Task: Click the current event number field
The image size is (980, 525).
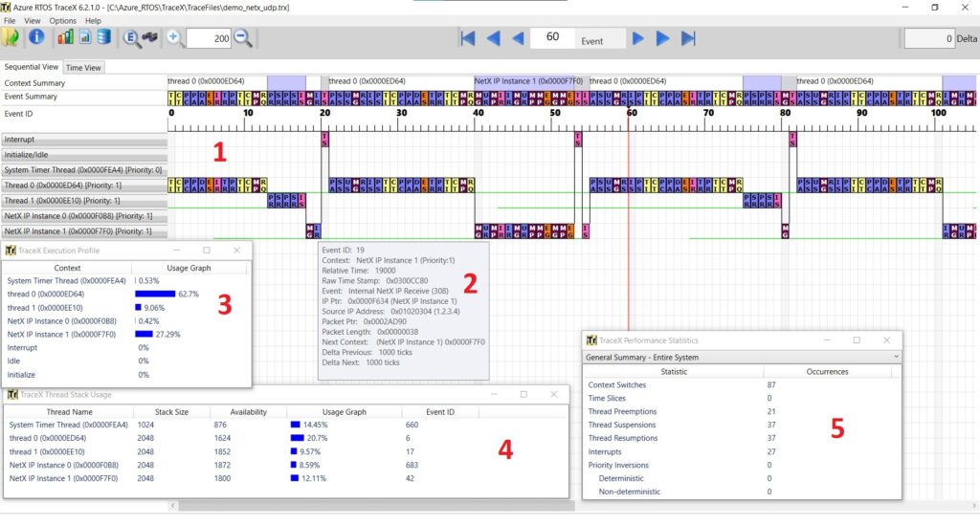Action: click(552, 37)
